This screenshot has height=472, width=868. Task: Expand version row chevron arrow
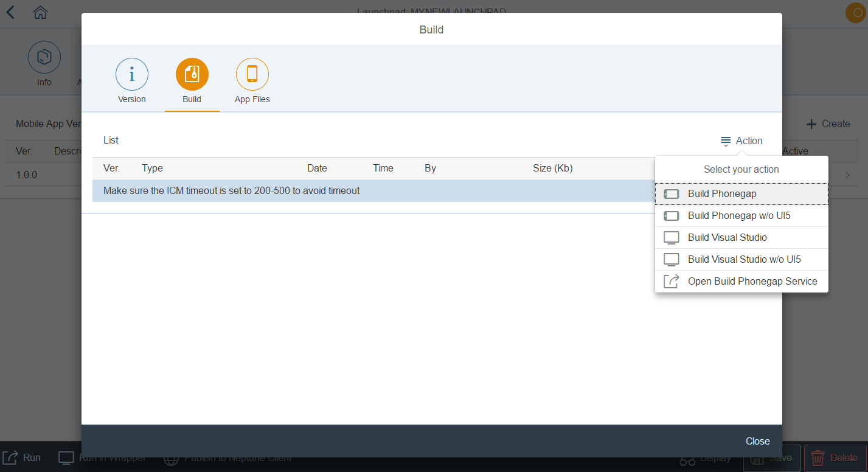pos(848,175)
